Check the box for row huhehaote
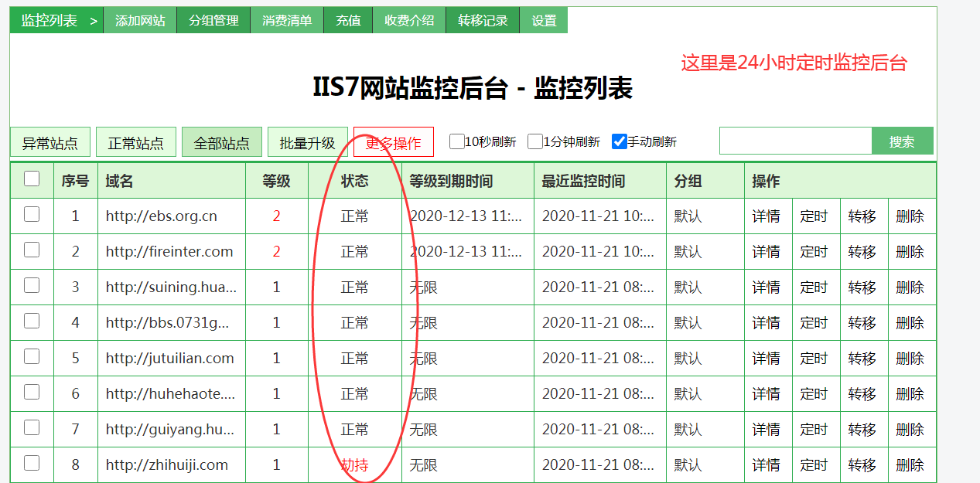This screenshot has width=980, height=483. 32,392
